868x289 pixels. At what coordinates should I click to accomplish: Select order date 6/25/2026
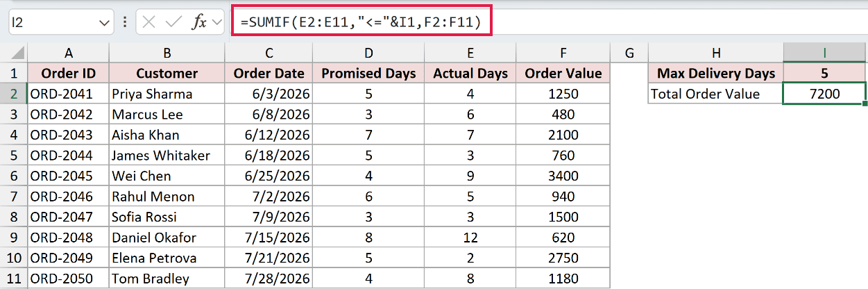coord(269,176)
